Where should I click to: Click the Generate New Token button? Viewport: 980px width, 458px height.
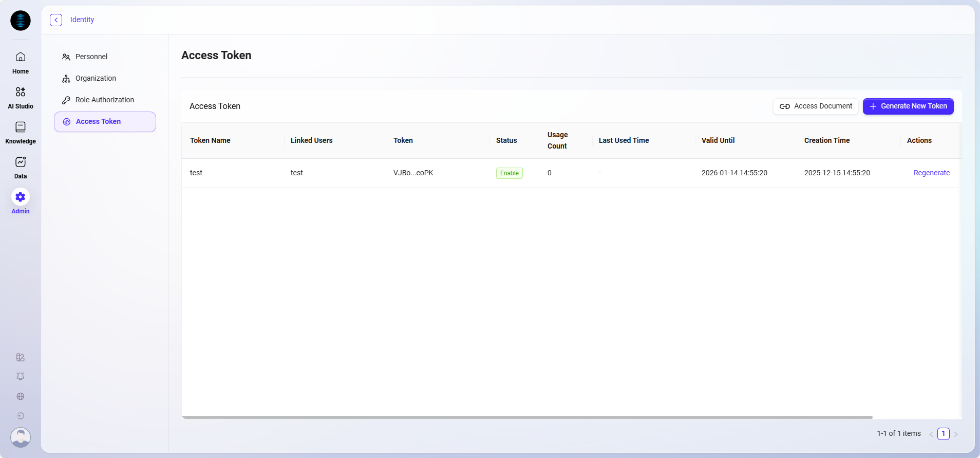pyautogui.click(x=908, y=106)
